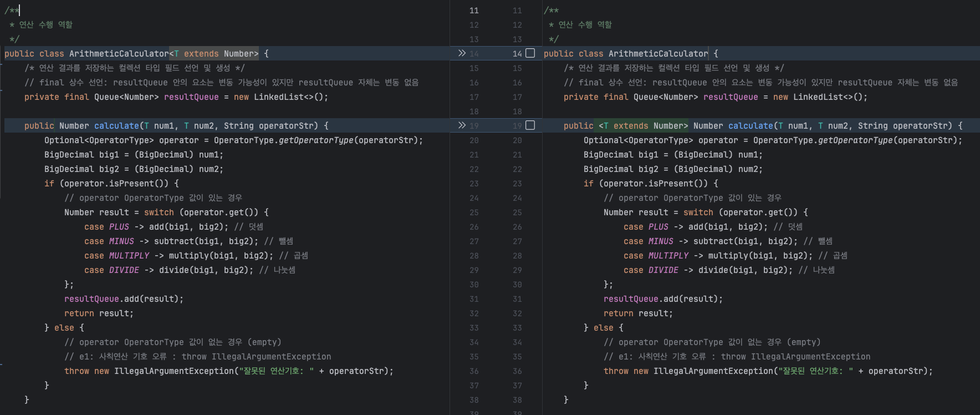Click 'divide(big1, big2)' in the right pane
This screenshot has height=415, width=980.
click(x=743, y=270)
